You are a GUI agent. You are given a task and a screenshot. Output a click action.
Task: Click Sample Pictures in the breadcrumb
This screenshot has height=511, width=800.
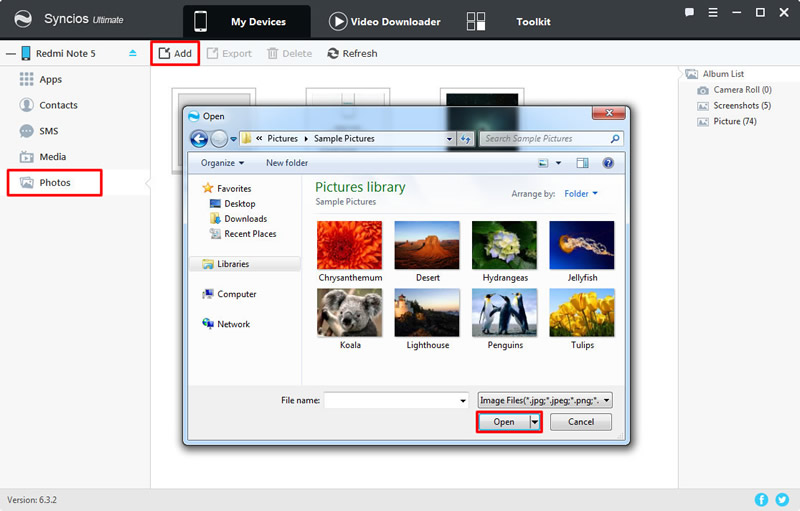pyautogui.click(x=344, y=139)
